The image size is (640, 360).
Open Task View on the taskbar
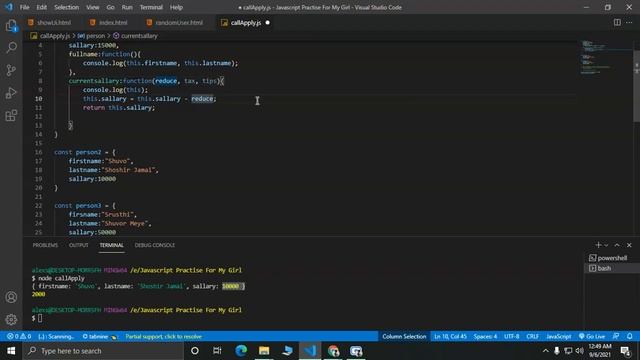217,351
